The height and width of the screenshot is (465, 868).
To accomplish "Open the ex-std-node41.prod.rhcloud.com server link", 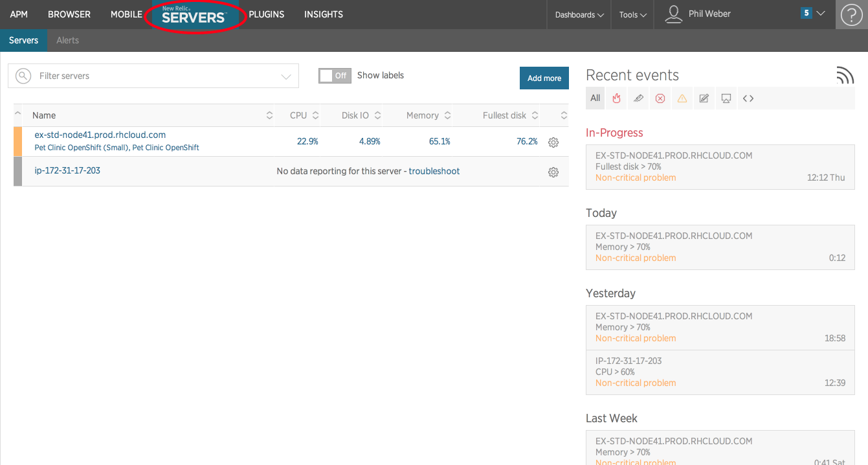I will click(100, 135).
